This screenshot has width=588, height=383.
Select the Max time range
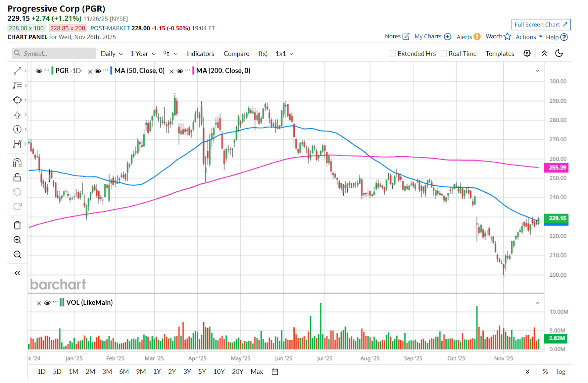257,372
